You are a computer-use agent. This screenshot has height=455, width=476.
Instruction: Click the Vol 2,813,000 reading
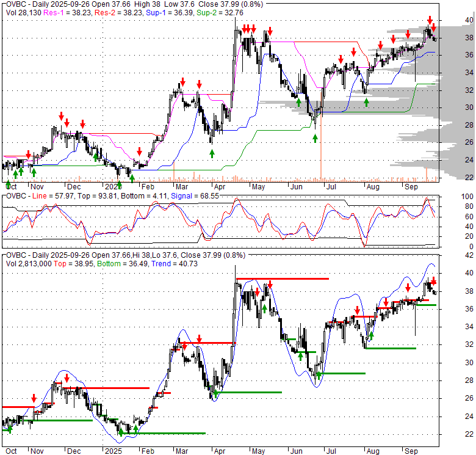coord(29,264)
